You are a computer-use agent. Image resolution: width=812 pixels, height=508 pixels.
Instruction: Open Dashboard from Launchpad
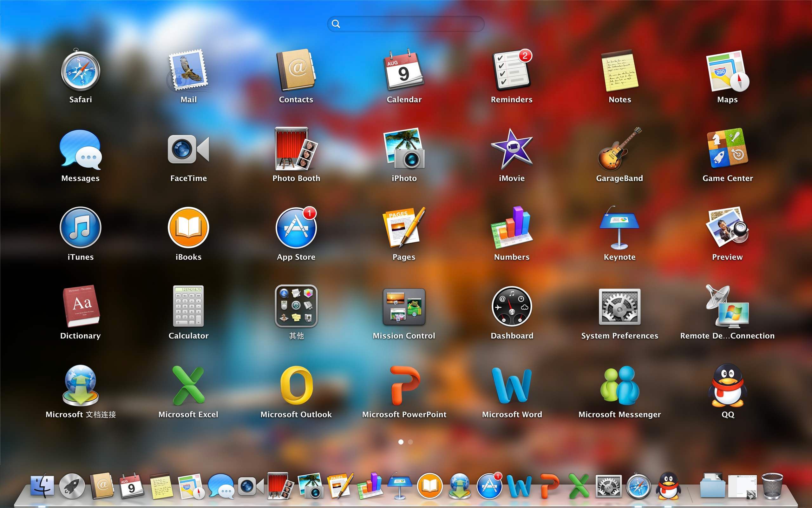(x=512, y=306)
